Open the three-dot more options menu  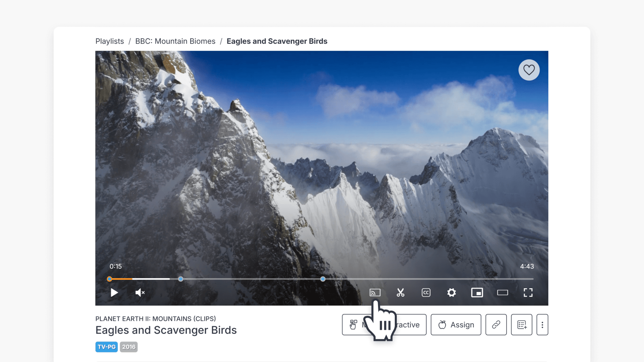542,324
